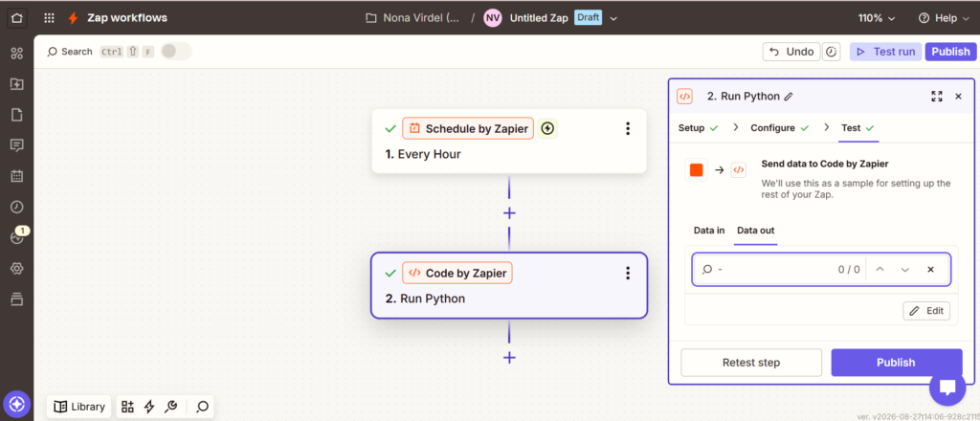Click the lightning icon in the bottom toolbar
Image resolution: width=980 pixels, height=421 pixels.
coord(148,407)
